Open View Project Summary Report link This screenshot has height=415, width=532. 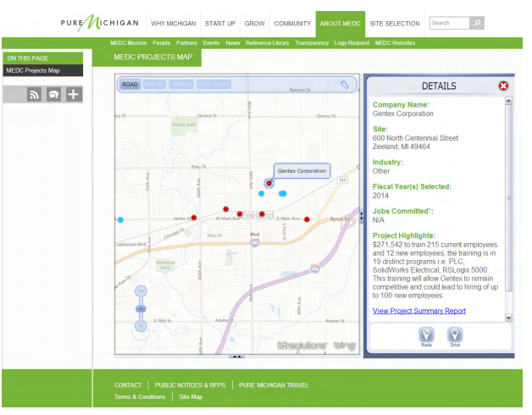coord(419,311)
